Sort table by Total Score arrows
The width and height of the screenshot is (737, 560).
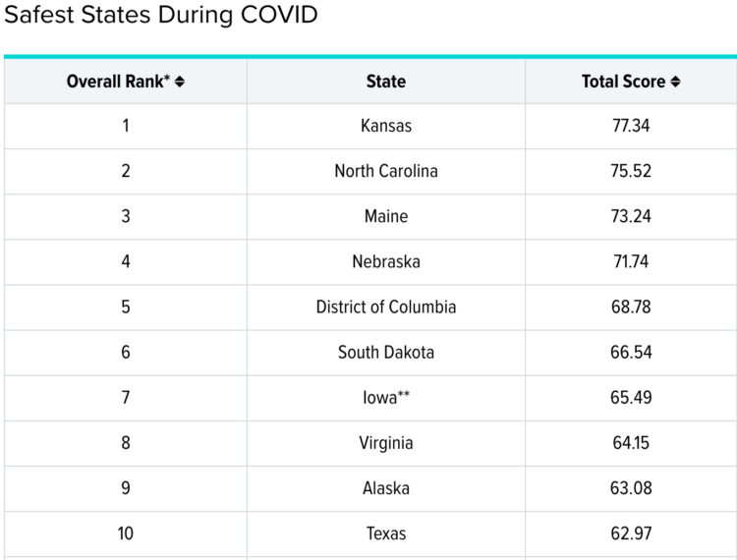click(x=675, y=82)
